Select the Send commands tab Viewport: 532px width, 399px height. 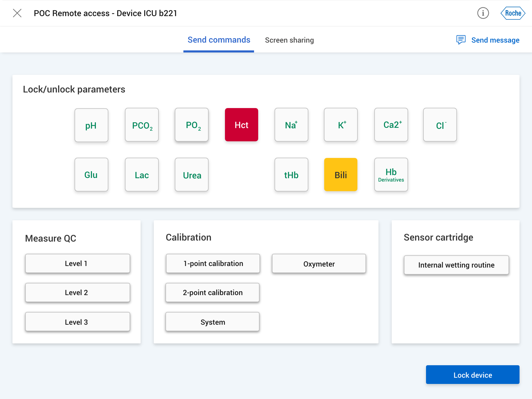(x=219, y=40)
